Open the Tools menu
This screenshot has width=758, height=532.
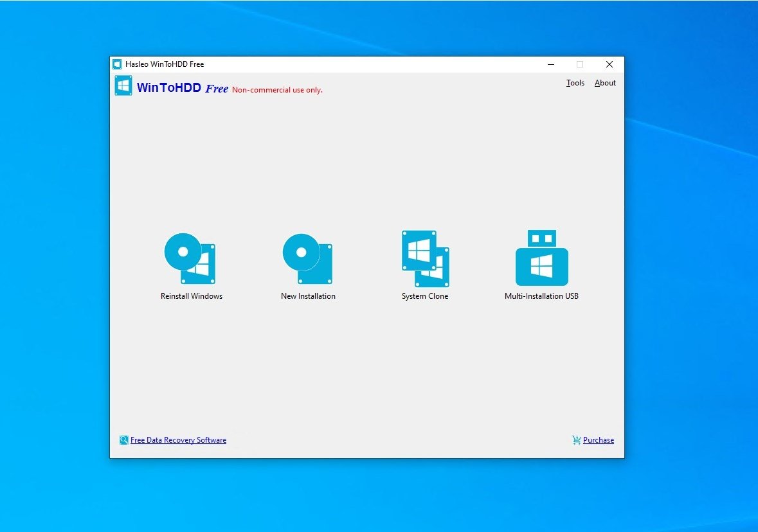(575, 83)
